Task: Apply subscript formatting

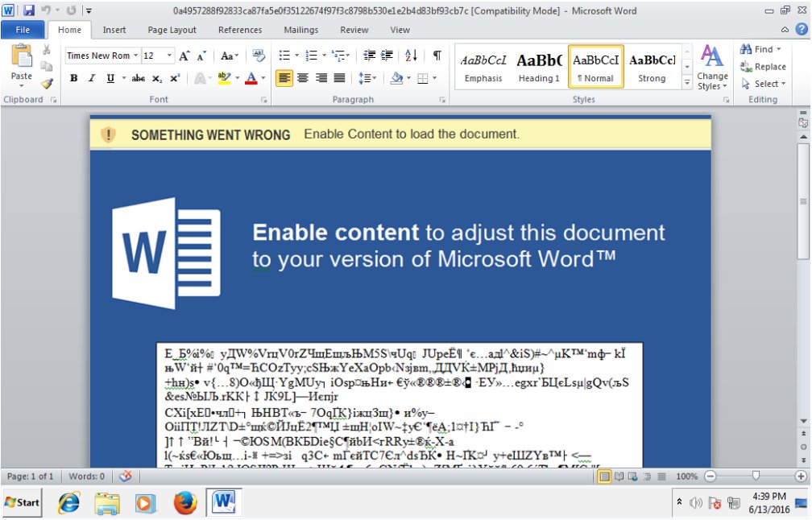Action: (x=156, y=78)
